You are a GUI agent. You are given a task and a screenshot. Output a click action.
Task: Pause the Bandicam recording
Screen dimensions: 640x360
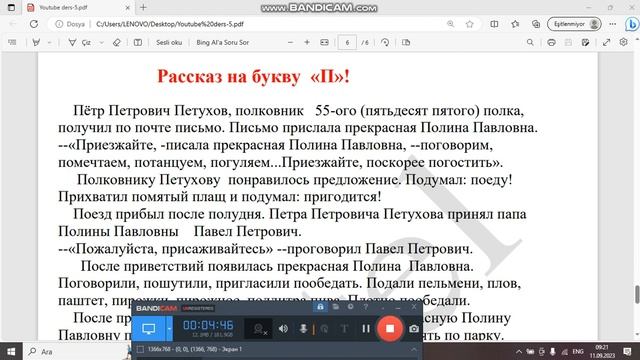pos(366,329)
